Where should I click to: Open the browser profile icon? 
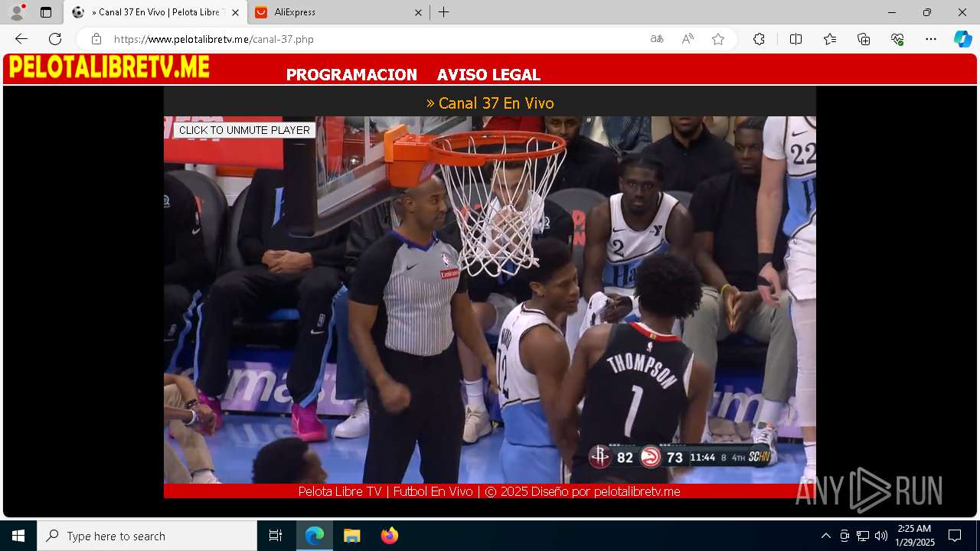point(17,12)
